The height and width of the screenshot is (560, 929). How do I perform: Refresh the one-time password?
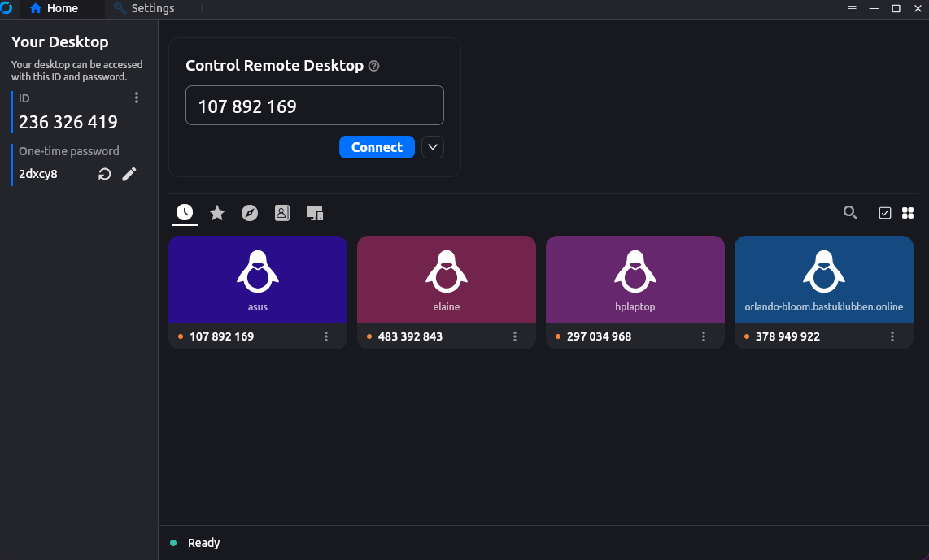coord(104,173)
